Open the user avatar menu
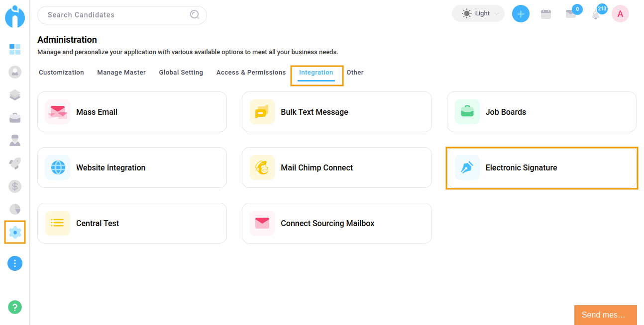Screen dimensions: 644x325 pyautogui.click(x=620, y=14)
